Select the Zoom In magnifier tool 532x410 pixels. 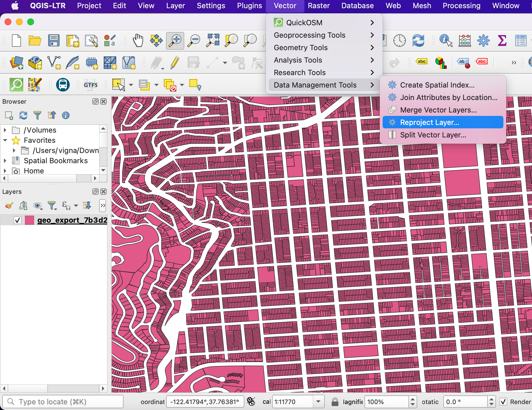(175, 41)
